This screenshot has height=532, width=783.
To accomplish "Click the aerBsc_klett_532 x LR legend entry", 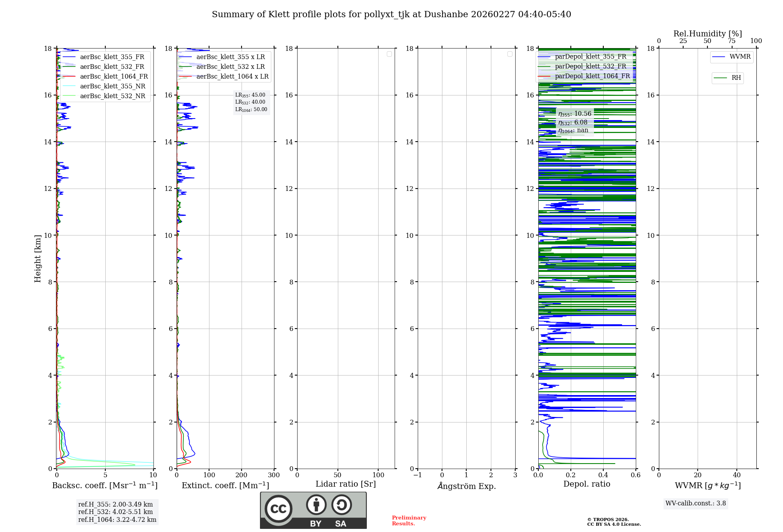I will (230, 67).
